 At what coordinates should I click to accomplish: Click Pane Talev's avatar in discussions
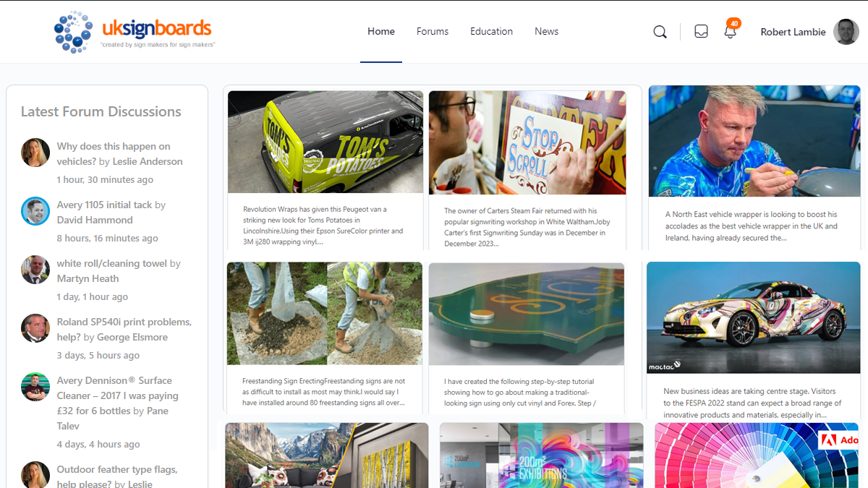pos(35,387)
